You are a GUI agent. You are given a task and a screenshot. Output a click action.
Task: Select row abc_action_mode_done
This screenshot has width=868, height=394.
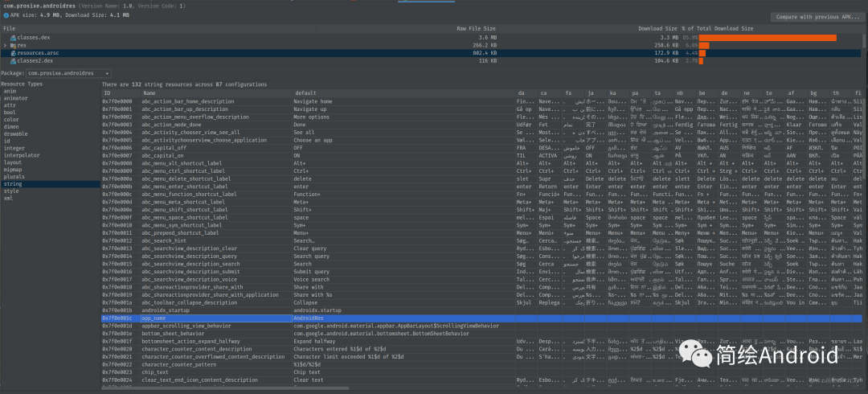point(481,125)
